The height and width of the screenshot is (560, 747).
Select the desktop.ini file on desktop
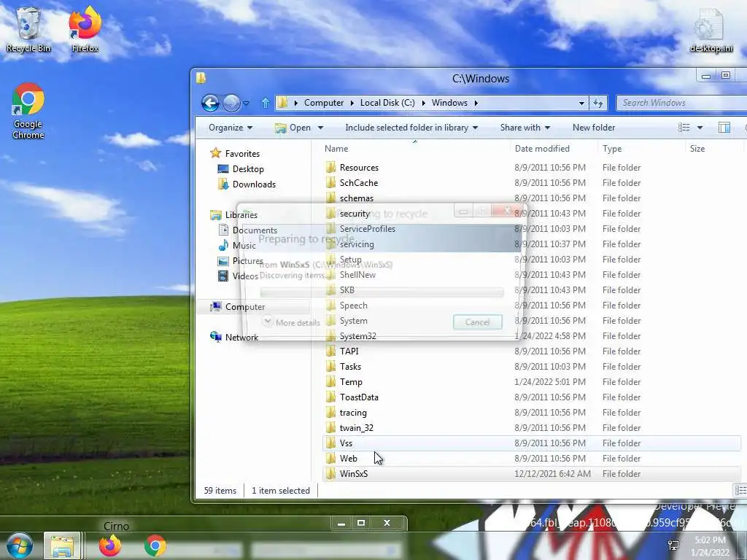pos(711,30)
